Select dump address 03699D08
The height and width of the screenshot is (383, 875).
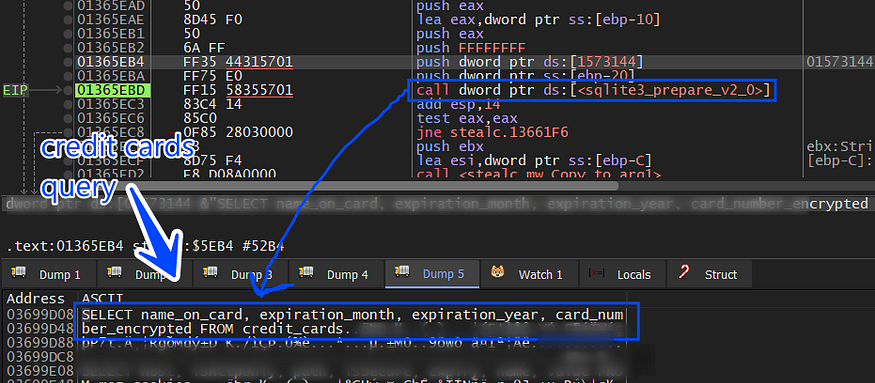point(40,314)
